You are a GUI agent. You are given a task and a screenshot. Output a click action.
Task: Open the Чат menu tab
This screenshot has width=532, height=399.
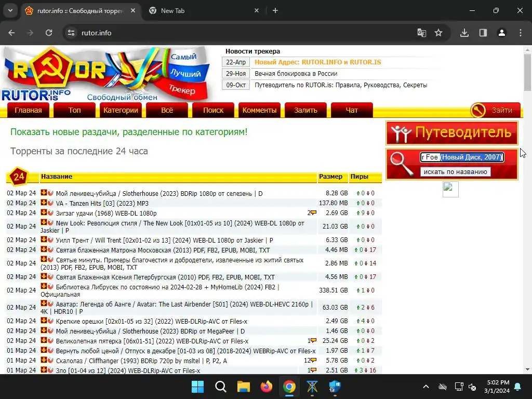coord(352,110)
